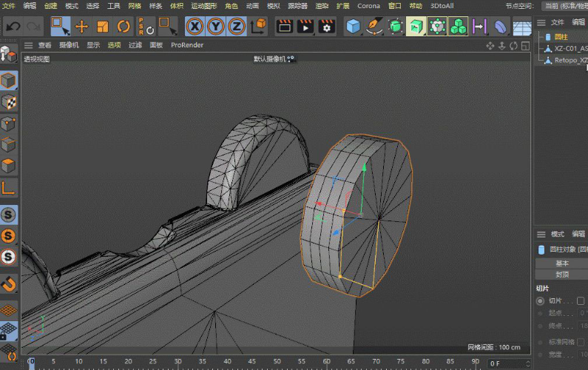The height and width of the screenshot is (370, 588).
Task: Click the orange Workplane grid icon
Action: (x=9, y=310)
